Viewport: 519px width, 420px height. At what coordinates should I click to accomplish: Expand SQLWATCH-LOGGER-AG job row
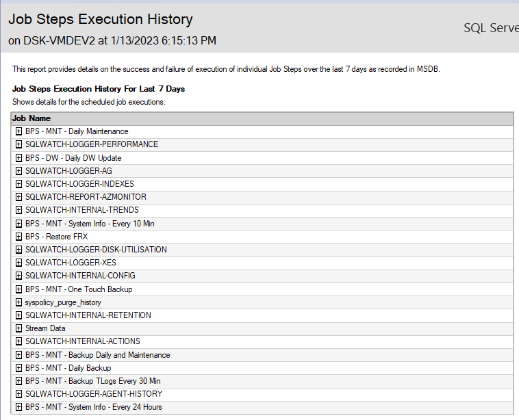click(x=19, y=171)
